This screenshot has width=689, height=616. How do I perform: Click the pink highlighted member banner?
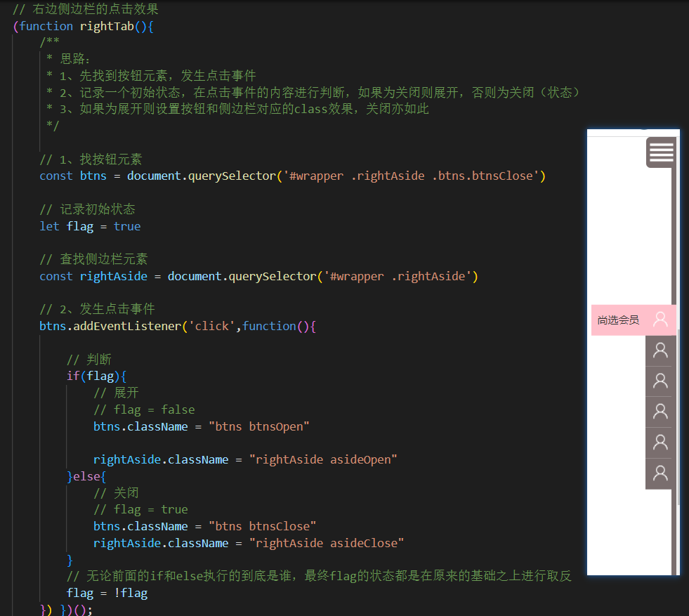coord(632,320)
